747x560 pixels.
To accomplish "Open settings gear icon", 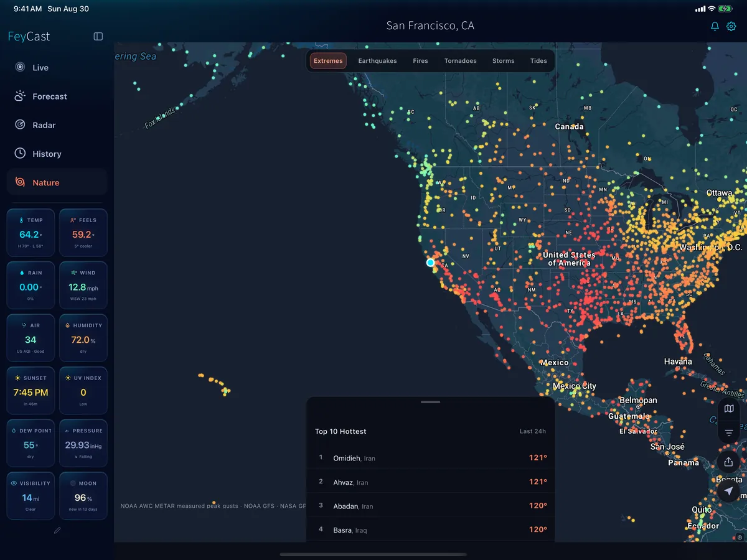I will tap(731, 26).
